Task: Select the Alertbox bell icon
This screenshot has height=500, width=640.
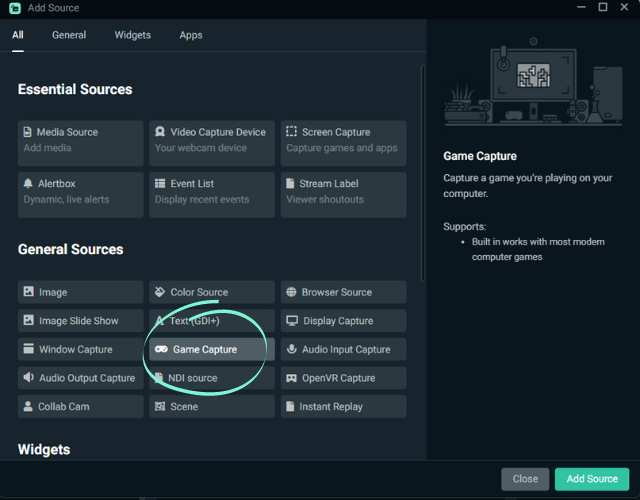Action: [28, 183]
